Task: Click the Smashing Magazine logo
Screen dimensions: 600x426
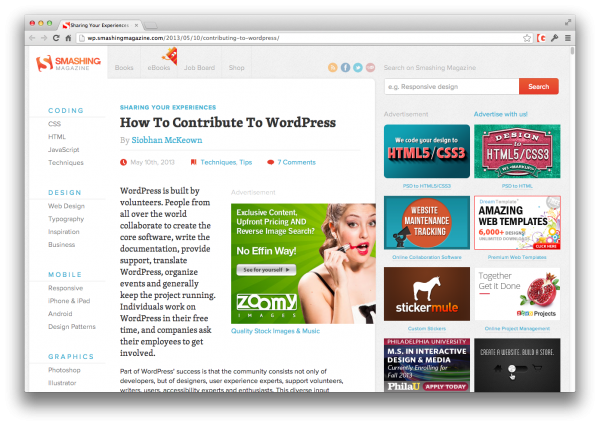Action: pos(68,63)
